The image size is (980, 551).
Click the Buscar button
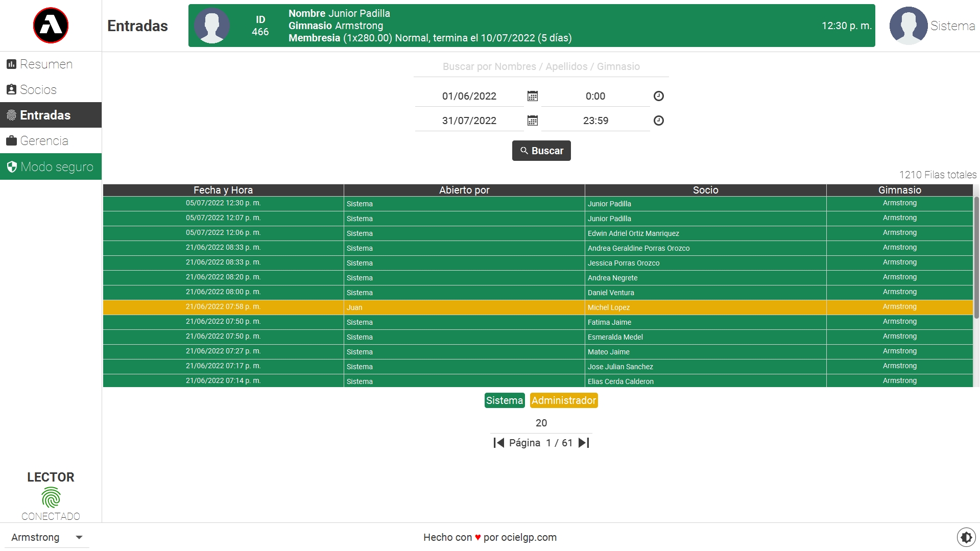click(541, 151)
